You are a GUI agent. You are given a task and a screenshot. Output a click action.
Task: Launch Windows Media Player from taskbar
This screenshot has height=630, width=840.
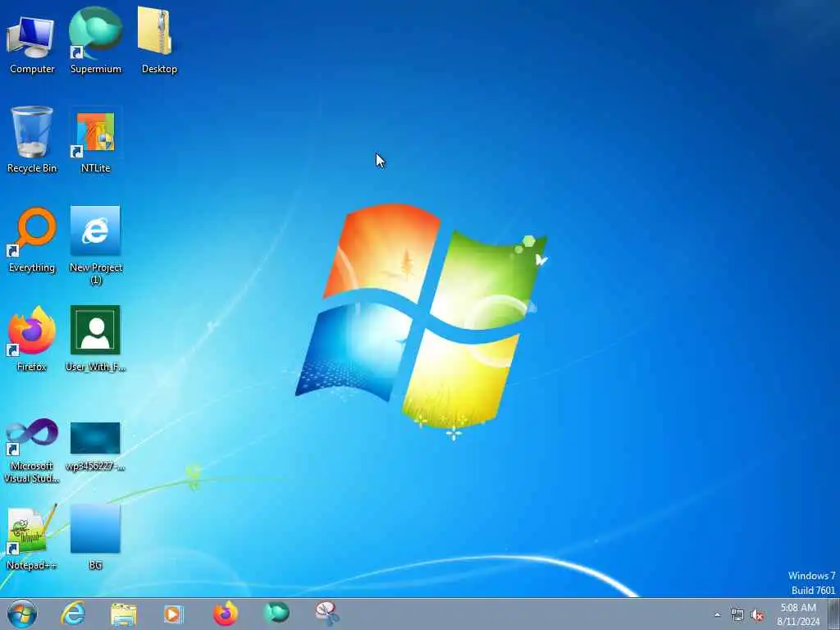coord(174,614)
